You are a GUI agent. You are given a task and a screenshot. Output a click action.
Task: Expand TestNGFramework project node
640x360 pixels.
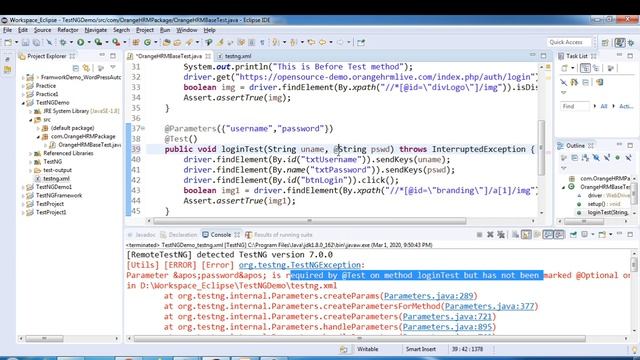23,196
